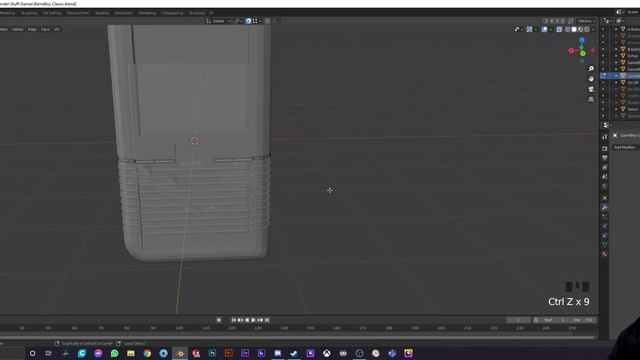This screenshot has height=360, width=640.
Task: Open WhatsApp from the taskbar
Action: [x=114, y=353]
